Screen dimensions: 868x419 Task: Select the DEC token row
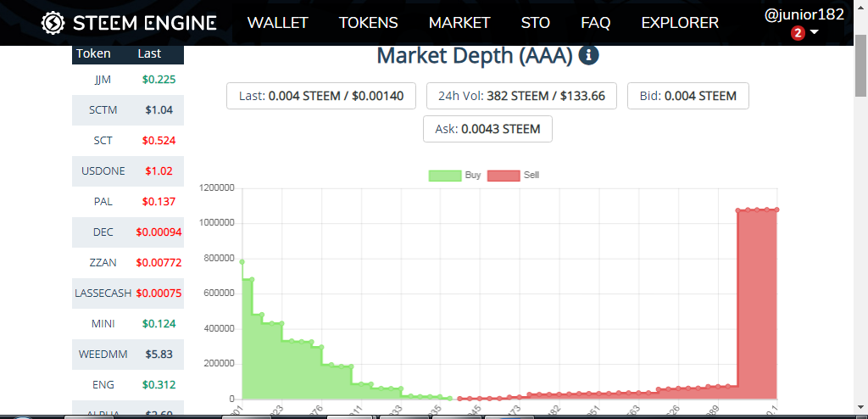(128, 232)
